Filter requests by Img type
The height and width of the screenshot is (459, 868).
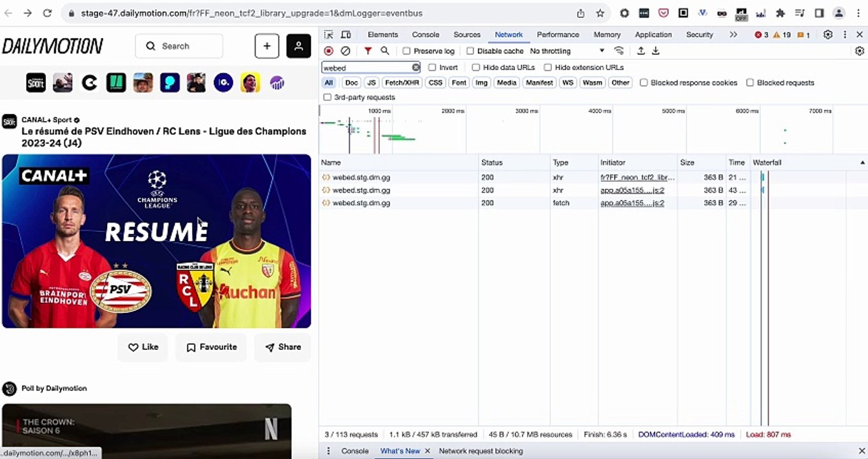tap(481, 83)
